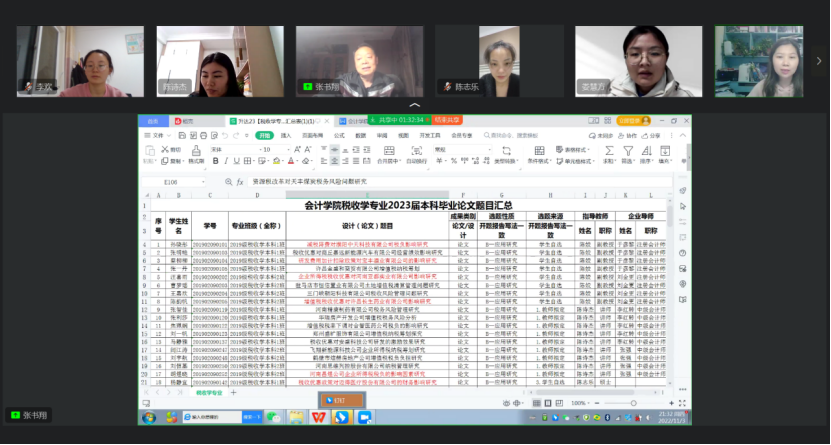Click the merge and center (合并居中) button
The height and width of the screenshot is (445, 831).
(388, 154)
